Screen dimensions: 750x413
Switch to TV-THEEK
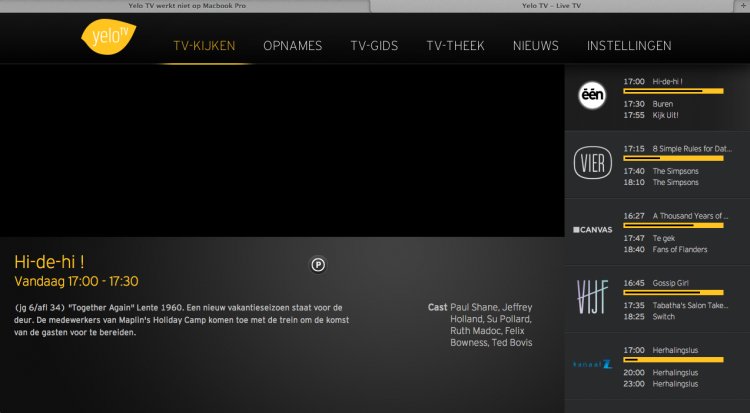[x=455, y=46]
